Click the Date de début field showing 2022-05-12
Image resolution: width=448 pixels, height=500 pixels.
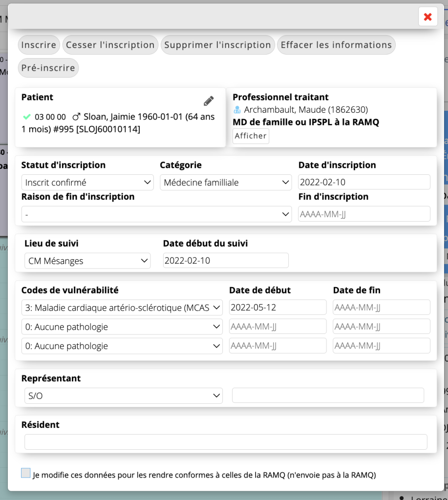(x=277, y=308)
